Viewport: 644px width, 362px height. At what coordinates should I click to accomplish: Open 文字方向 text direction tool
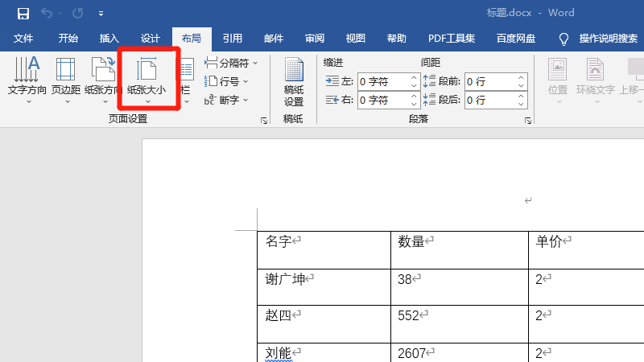(27, 80)
